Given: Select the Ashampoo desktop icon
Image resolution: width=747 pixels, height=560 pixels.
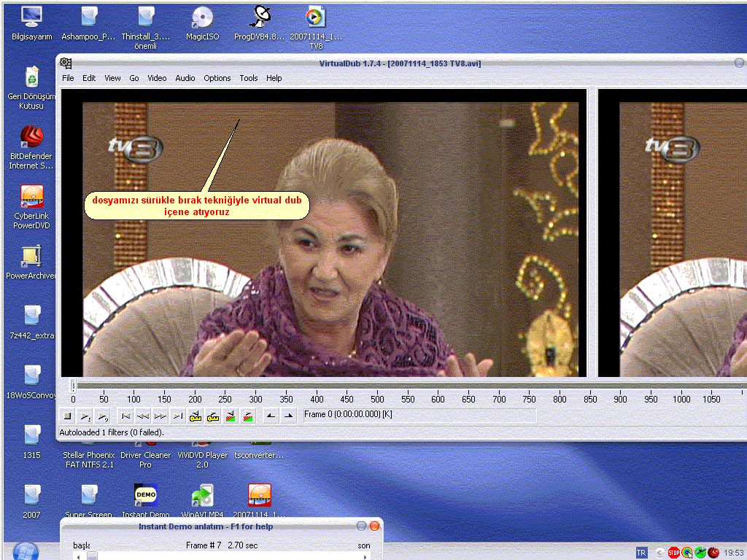Looking at the screenshot, I should coord(88,23).
